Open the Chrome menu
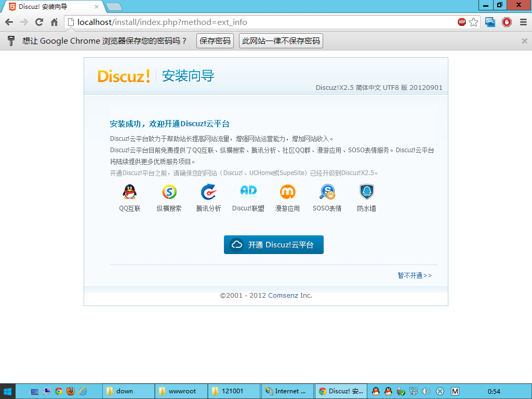The image size is (532, 399). tap(523, 22)
